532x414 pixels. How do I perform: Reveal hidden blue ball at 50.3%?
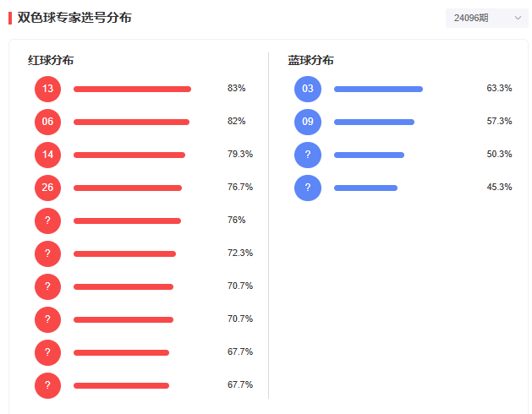(308, 155)
